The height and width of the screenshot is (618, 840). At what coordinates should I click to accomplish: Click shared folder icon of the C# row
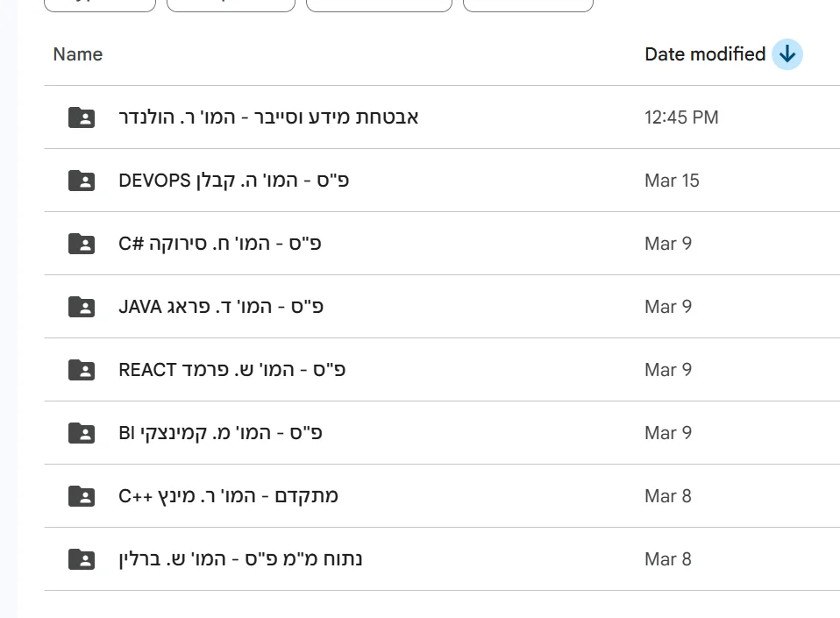click(x=82, y=244)
